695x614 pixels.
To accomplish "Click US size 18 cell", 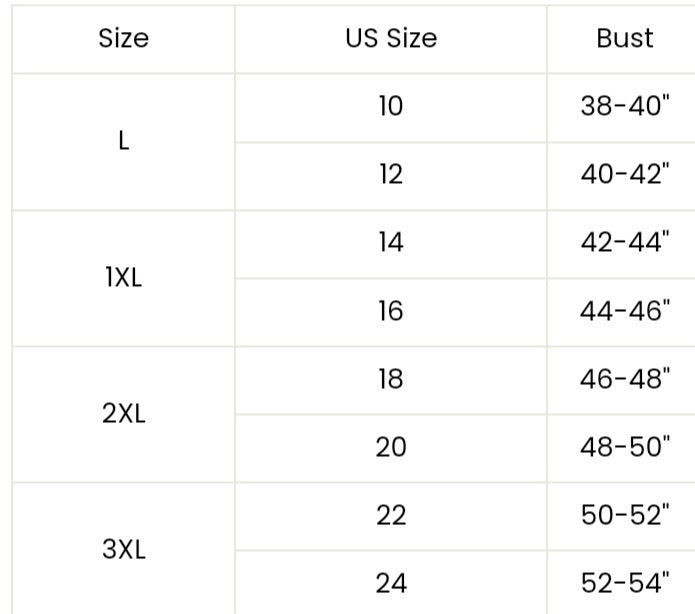I will 391,379.
